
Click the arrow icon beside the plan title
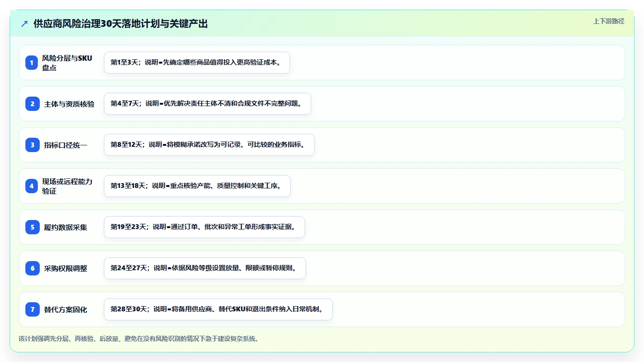tap(24, 24)
